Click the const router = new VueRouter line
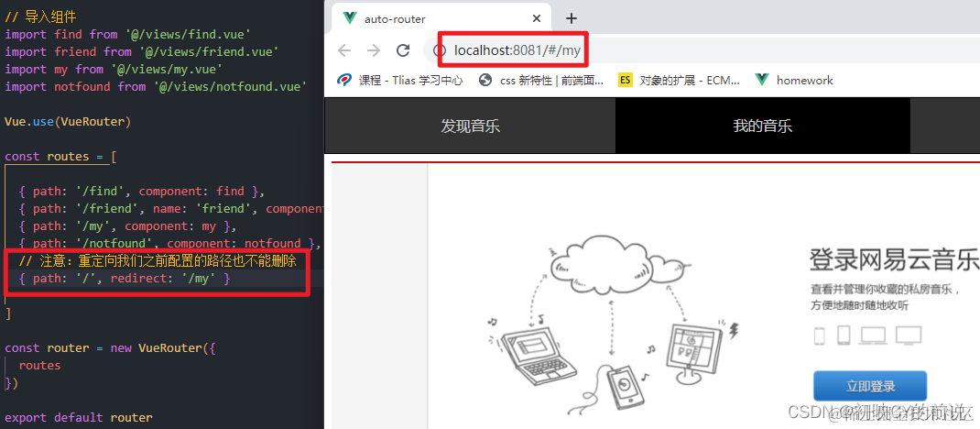Screen dimensions: 980x429 pyautogui.click(x=111, y=348)
